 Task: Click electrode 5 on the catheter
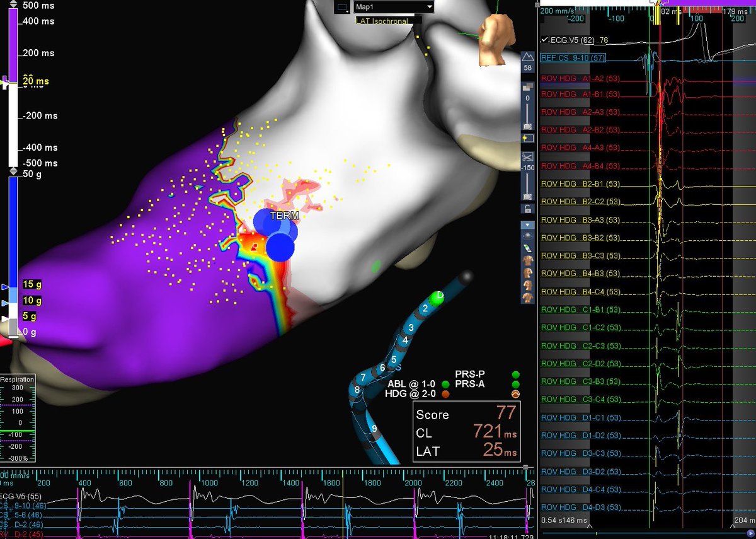(x=394, y=359)
